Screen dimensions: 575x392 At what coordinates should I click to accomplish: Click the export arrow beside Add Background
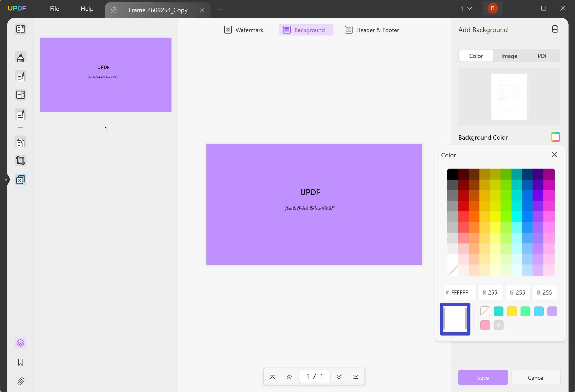pos(555,29)
